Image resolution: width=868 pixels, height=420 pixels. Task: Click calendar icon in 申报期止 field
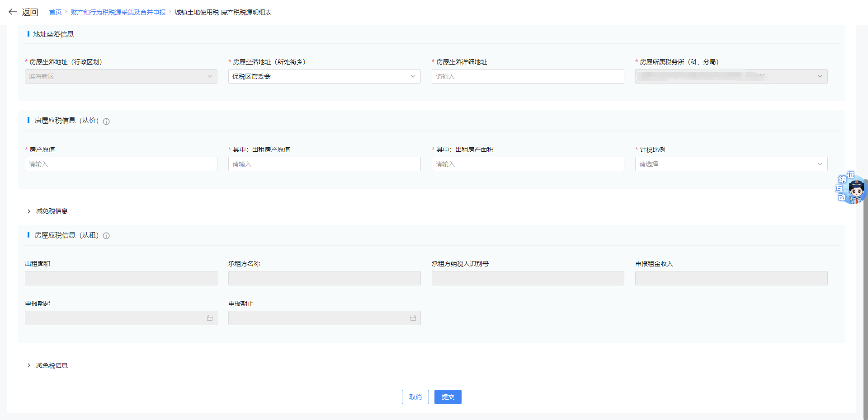pyautogui.click(x=413, y=318)
